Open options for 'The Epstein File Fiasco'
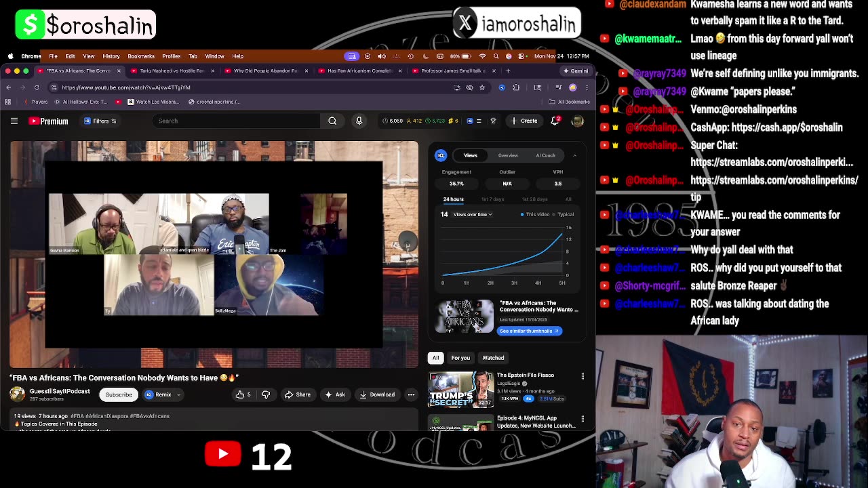Image resolution: width=868 pixels, height=488 pixels. click(583, 376)
